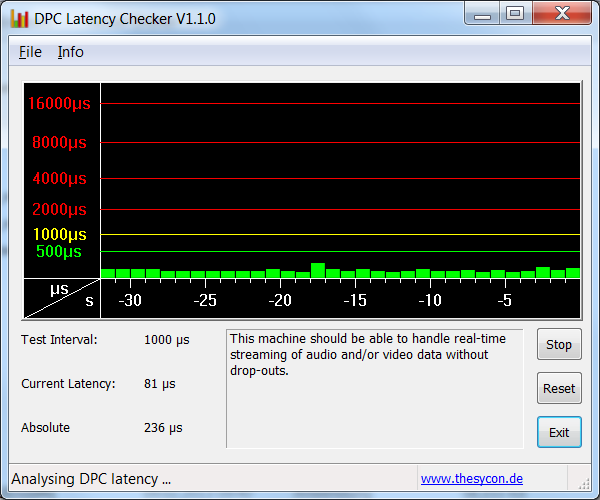The height and width of the screenshot is (500, 600).
Task: Stop the latency analysis
Action: tap(559, 344)
